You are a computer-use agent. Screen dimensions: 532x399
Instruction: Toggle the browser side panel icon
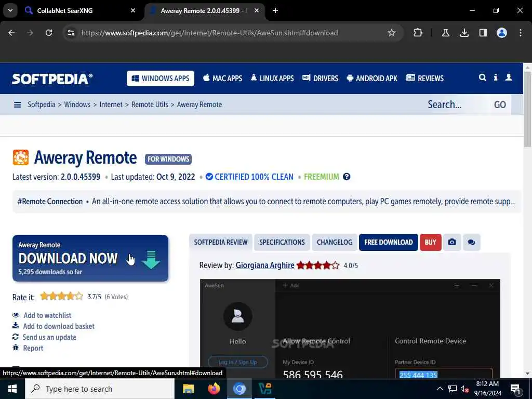click(483, 33)
